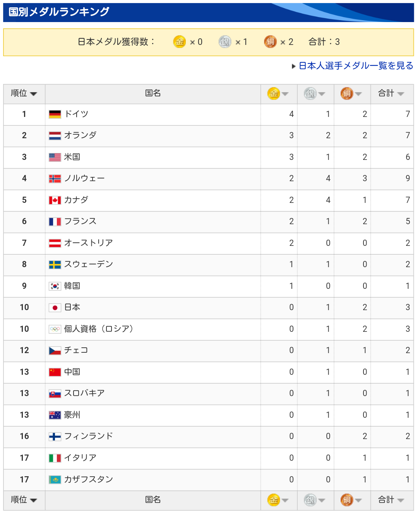Viewport: 420px width, 513px height.
Task: Select the オランダ country name
Action: [80, 135]
